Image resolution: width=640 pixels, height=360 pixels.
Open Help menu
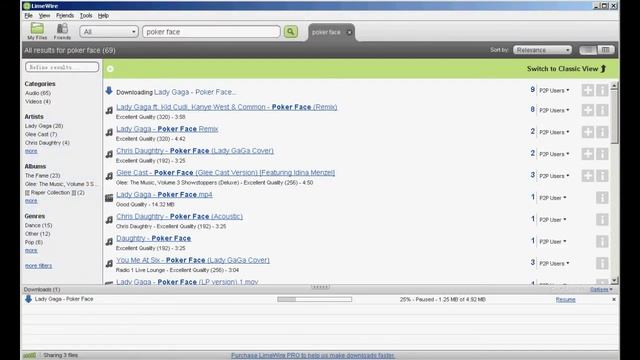coord(103,16)
